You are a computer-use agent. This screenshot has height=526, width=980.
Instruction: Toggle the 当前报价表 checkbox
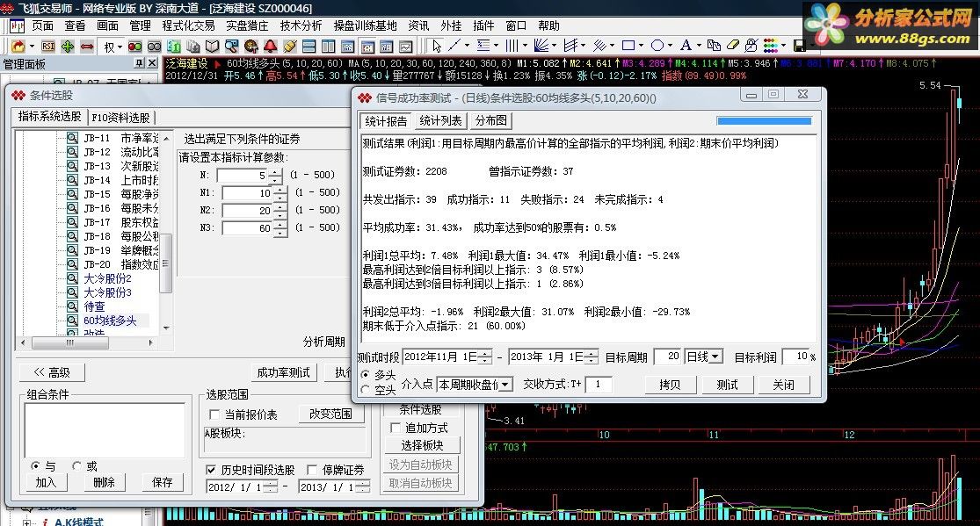(214, 414)
